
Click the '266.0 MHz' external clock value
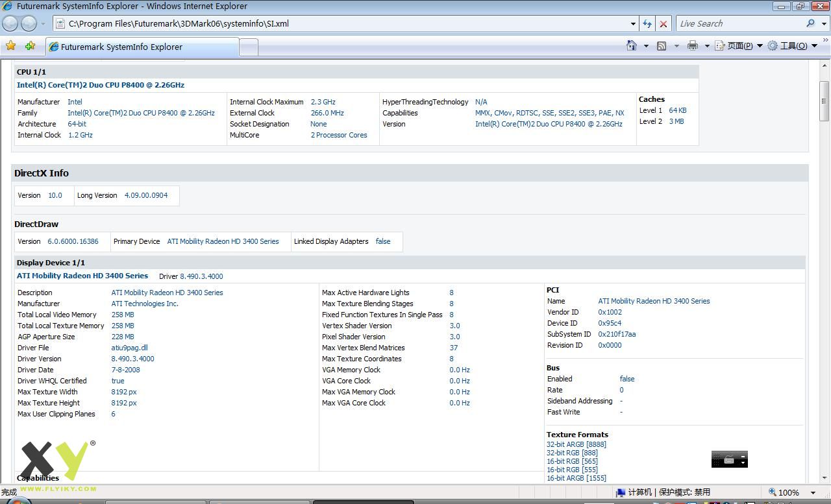[327, 113]
